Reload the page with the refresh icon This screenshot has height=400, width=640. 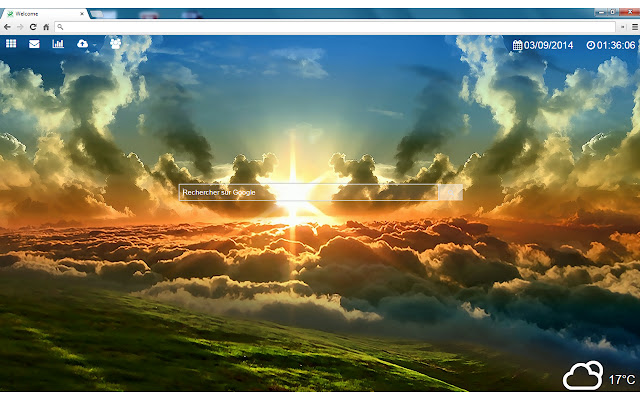coord(33,27)
